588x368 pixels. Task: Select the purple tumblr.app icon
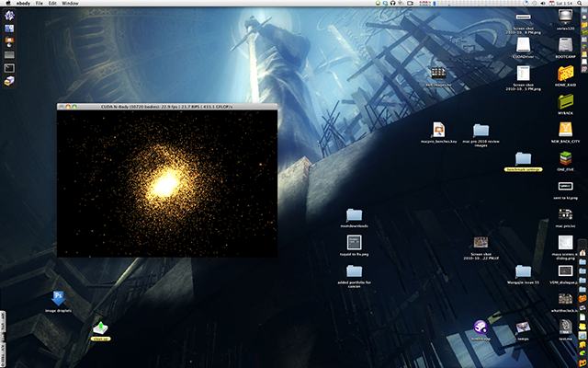click(x=481, y=328)
